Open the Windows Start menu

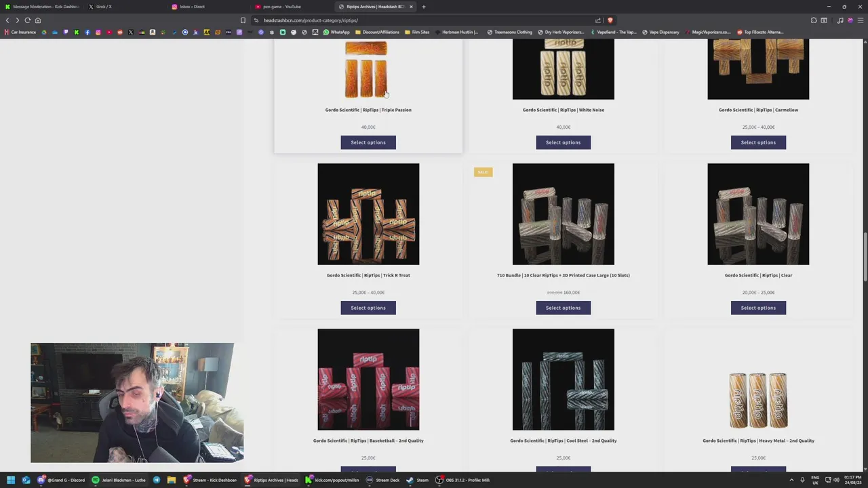11,480
